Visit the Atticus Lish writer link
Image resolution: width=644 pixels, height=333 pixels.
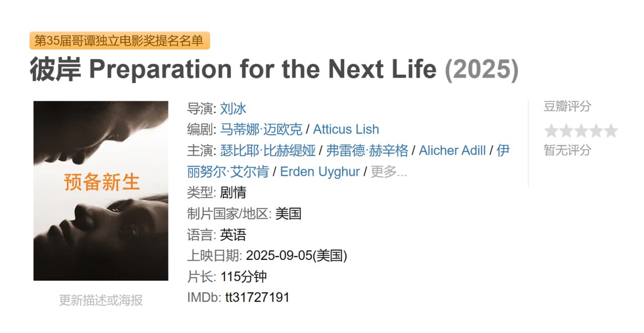click(x=346, y=129)
